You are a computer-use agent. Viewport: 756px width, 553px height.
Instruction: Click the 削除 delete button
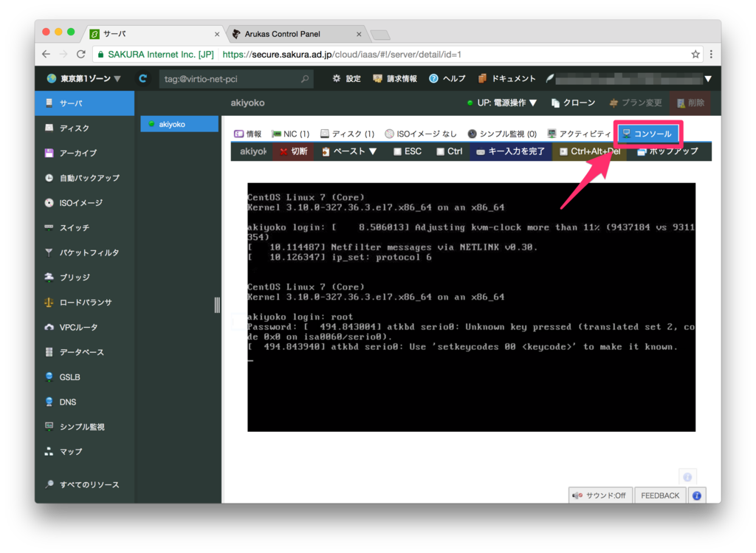691,103
